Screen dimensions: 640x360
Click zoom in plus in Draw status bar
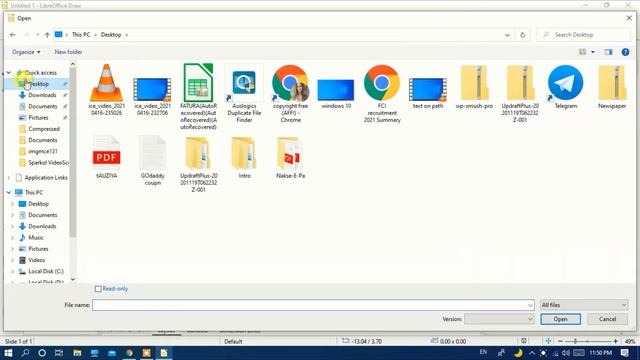click(x=616, y=341)
